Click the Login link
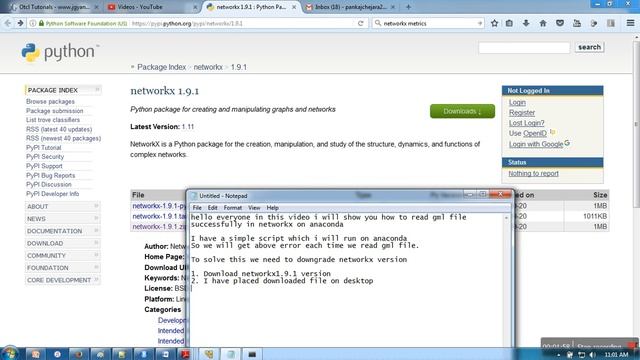This screenshot has height=360, width=640. [x=517, y=102]
